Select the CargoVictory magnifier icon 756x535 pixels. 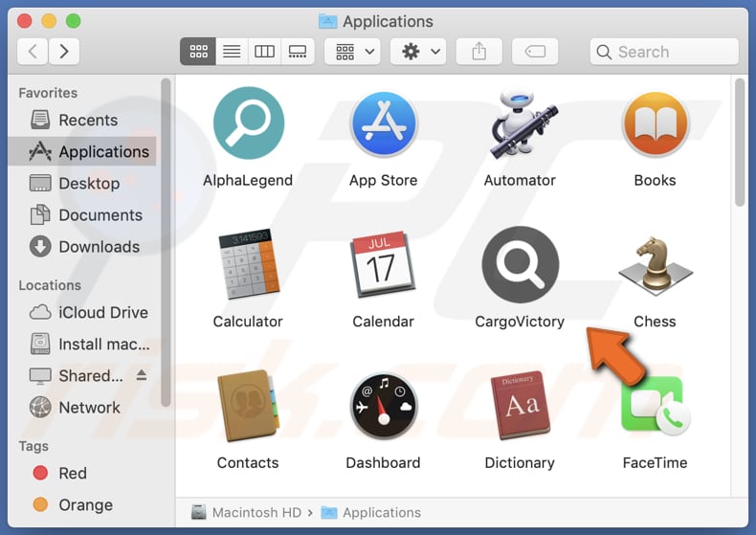(x=521, y=264)
